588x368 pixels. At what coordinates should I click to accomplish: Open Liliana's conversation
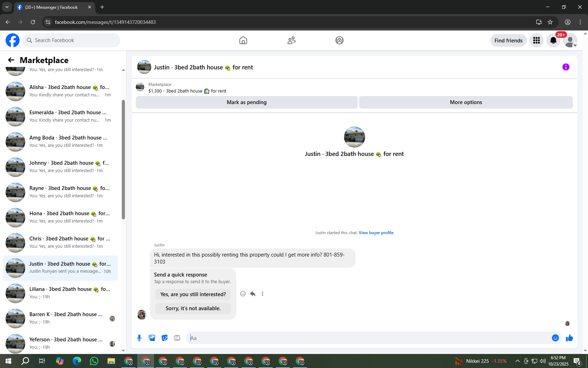click(60, 293)
